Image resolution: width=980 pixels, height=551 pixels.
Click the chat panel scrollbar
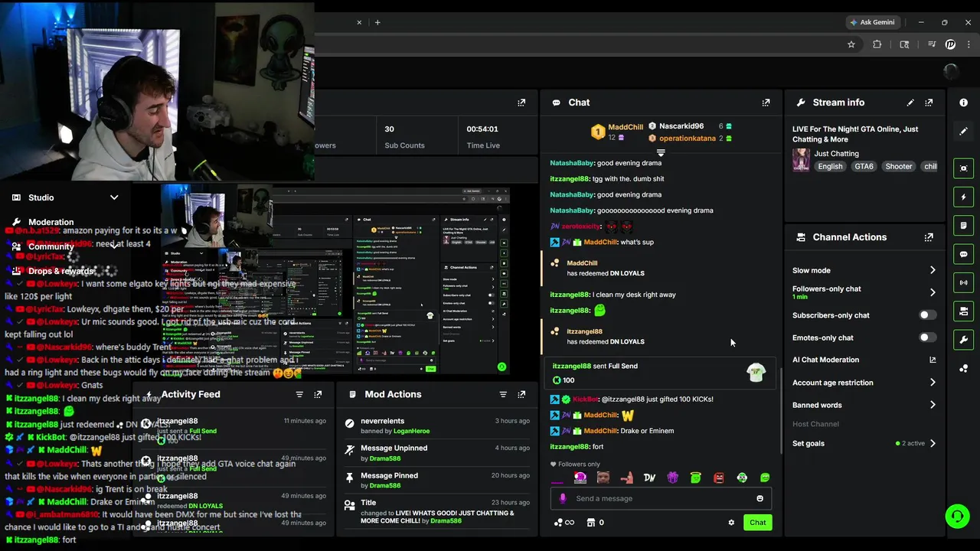tap(781, 412)
